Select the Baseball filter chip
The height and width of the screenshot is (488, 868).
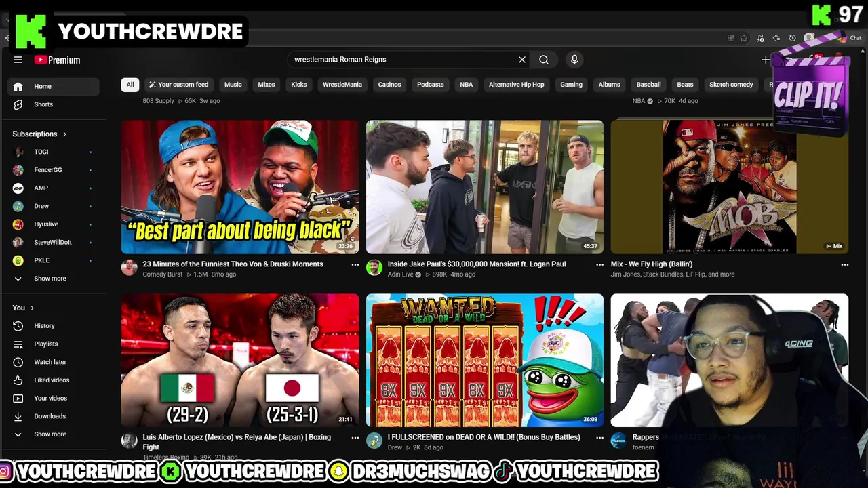coord(648,85)
